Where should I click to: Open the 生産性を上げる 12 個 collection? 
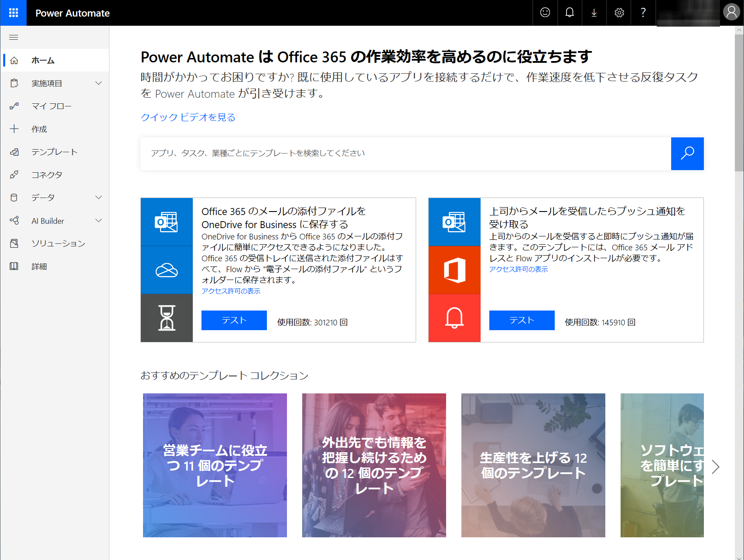tap(533, 465)
